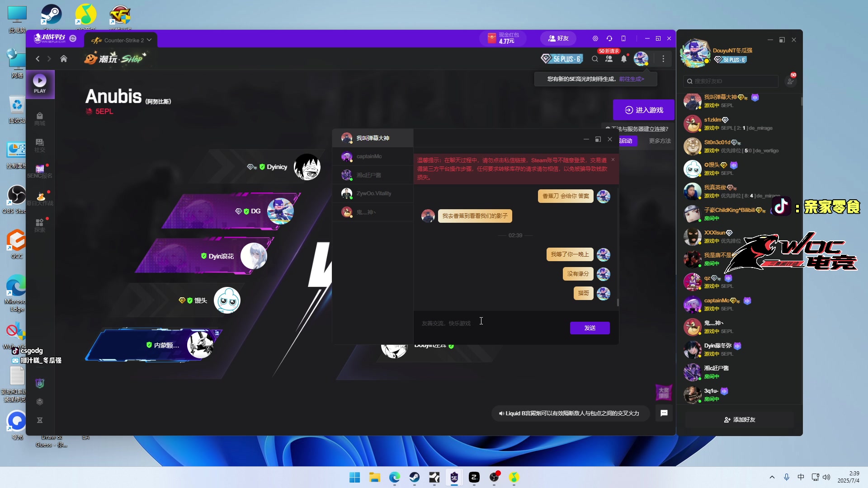Screen dimensions: 868x488
Task: Open File Explorer from the taskbar
Action: click(x=375, y=477)
